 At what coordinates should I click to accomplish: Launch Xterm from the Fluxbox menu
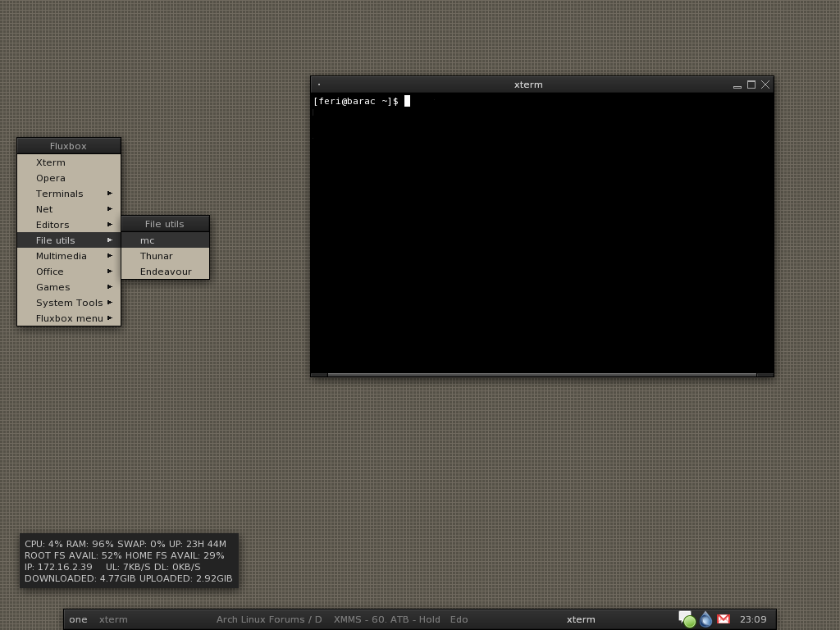pos(69,162)
